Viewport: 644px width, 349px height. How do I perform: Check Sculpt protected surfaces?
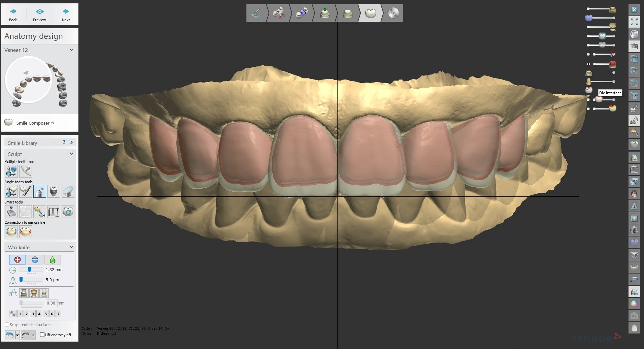(x=7, y=324)
